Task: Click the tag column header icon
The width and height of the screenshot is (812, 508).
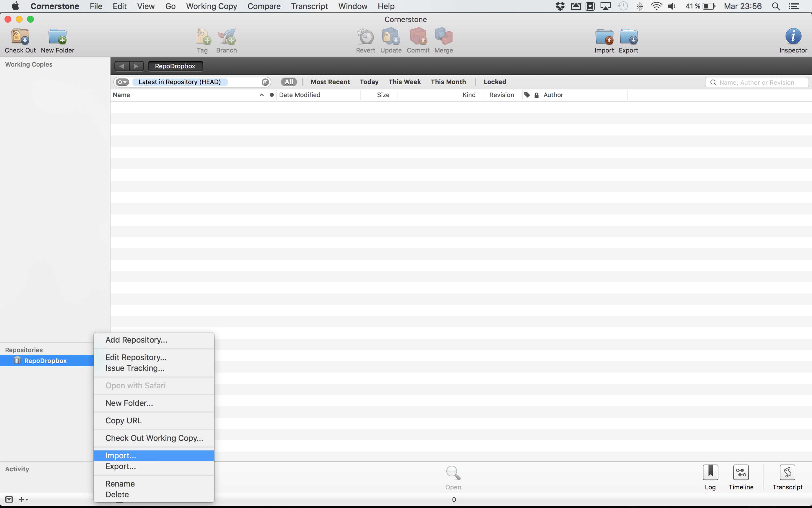Action: (527, 95)
